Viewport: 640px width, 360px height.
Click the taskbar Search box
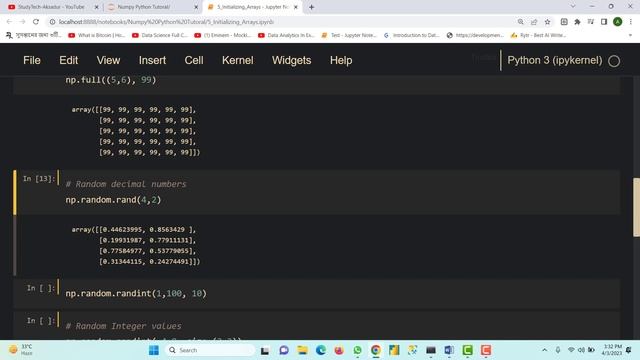[210, 350]
